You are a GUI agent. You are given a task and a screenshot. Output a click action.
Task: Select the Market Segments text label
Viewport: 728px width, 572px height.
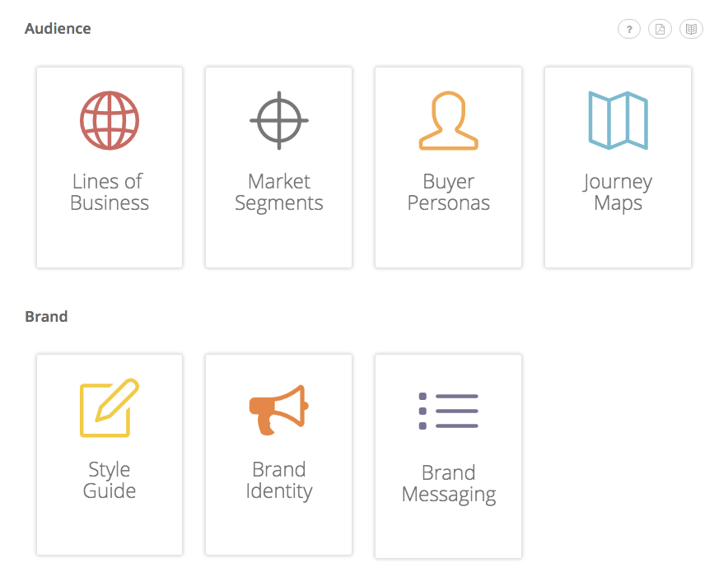tap(279, 193)
